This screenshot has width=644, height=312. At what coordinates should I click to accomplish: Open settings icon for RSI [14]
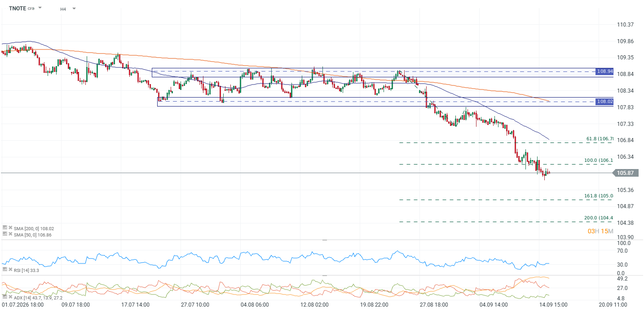tap(4, 269)
